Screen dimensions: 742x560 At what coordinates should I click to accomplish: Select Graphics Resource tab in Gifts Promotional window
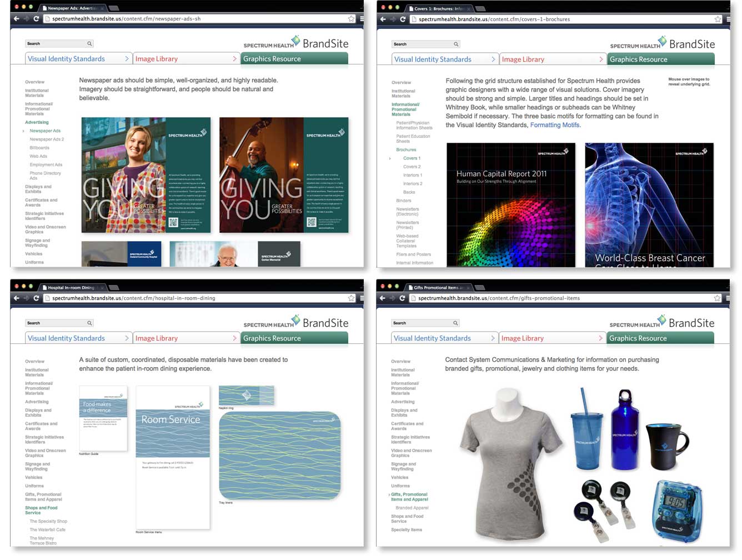tap(660, 338)
